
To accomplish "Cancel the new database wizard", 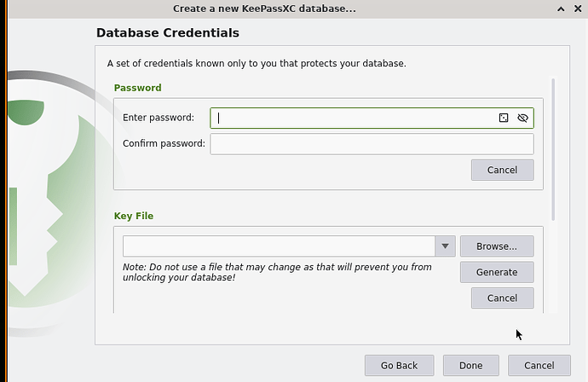I will coord(539,366).
